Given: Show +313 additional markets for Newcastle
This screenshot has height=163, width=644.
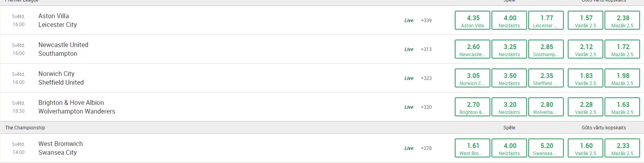Looking at the screenshot, I should click(x=426, y=49).
